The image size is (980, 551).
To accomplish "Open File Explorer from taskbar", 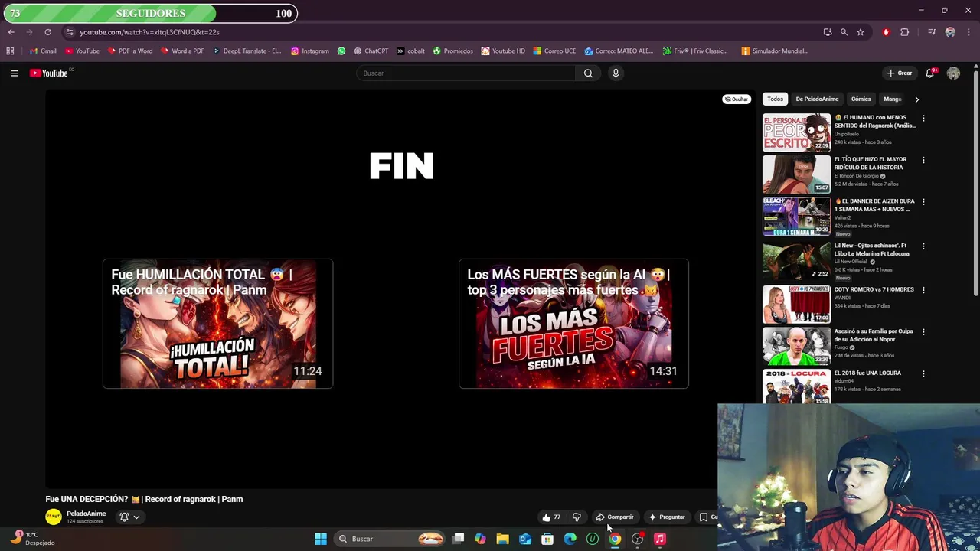I will click(502, 539).
